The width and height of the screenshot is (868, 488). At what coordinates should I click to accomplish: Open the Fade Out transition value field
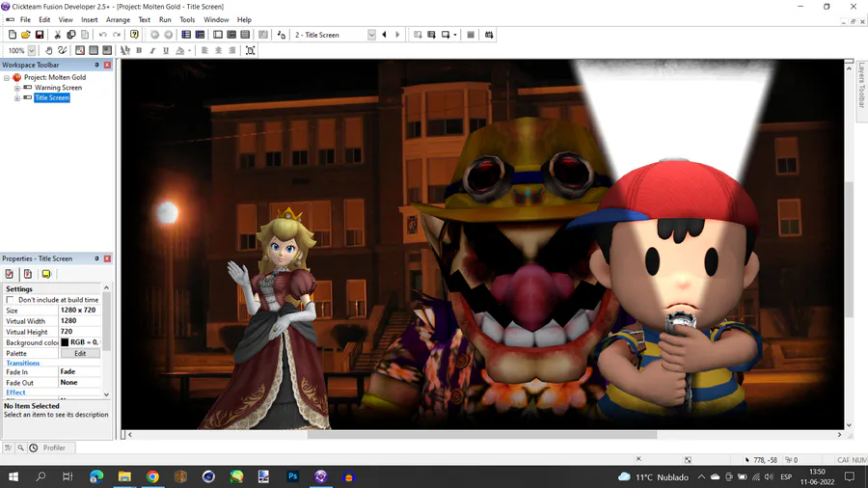pos(80,382)
